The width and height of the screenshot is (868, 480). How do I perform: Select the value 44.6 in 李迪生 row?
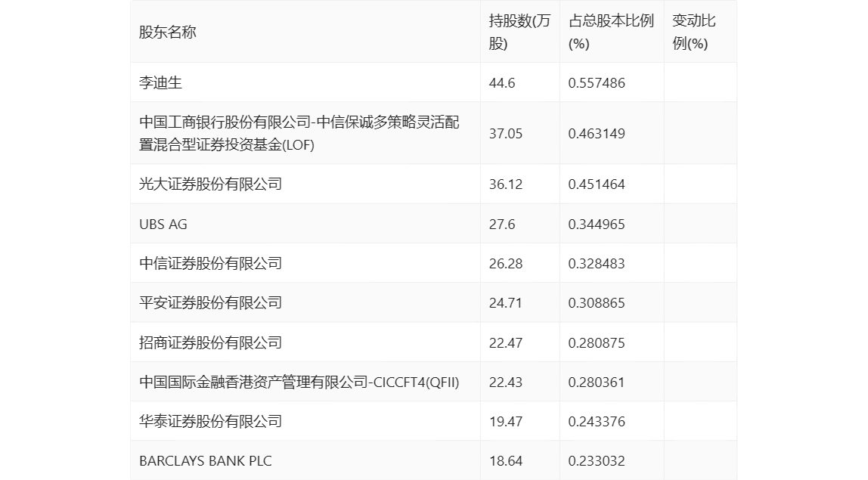502,83
